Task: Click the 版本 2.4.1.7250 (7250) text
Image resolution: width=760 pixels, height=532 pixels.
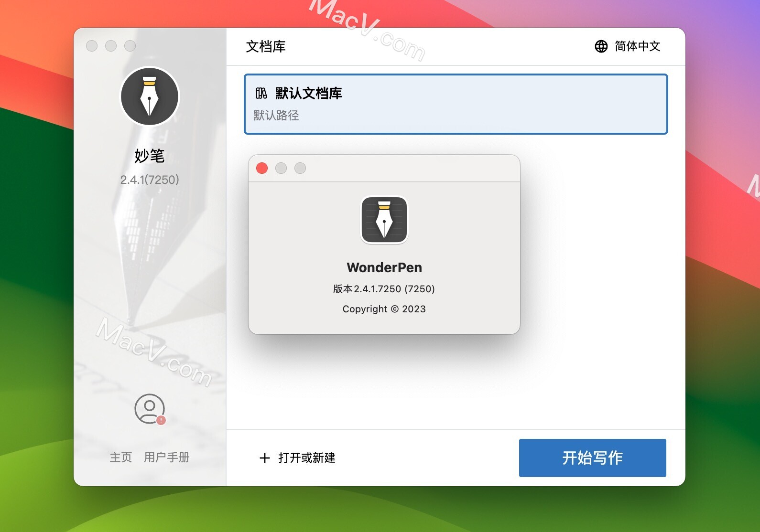Action: [x=384, y=289]
